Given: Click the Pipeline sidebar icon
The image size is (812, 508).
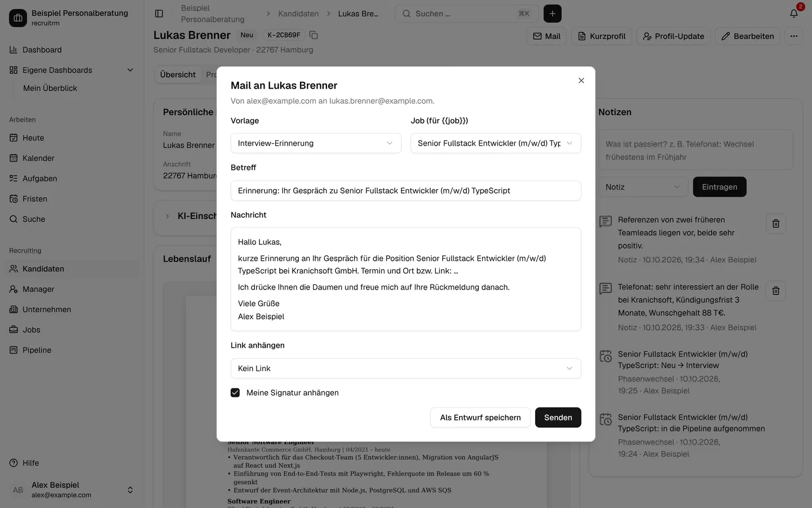Looking at the screenshot, I should click(14, 350).
